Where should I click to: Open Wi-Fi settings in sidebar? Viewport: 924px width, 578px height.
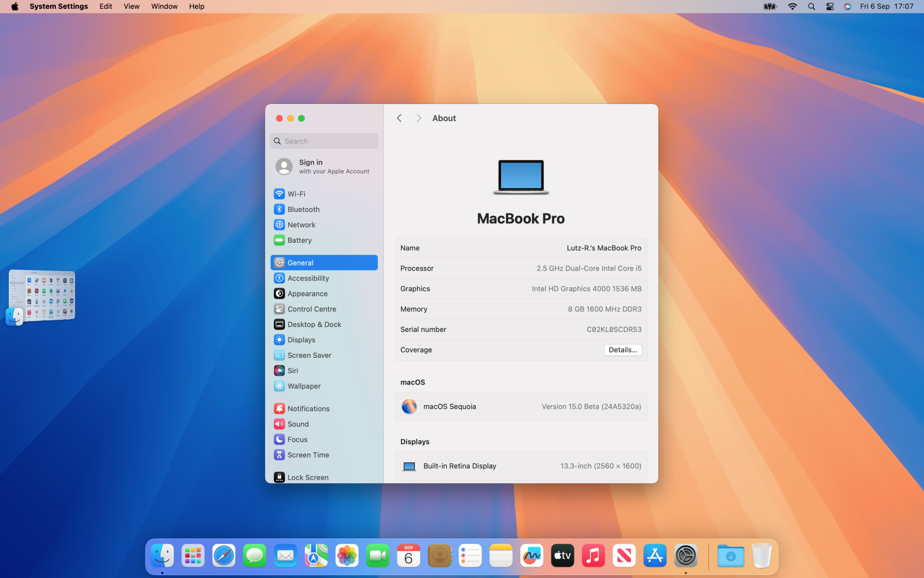click(324, 194)
